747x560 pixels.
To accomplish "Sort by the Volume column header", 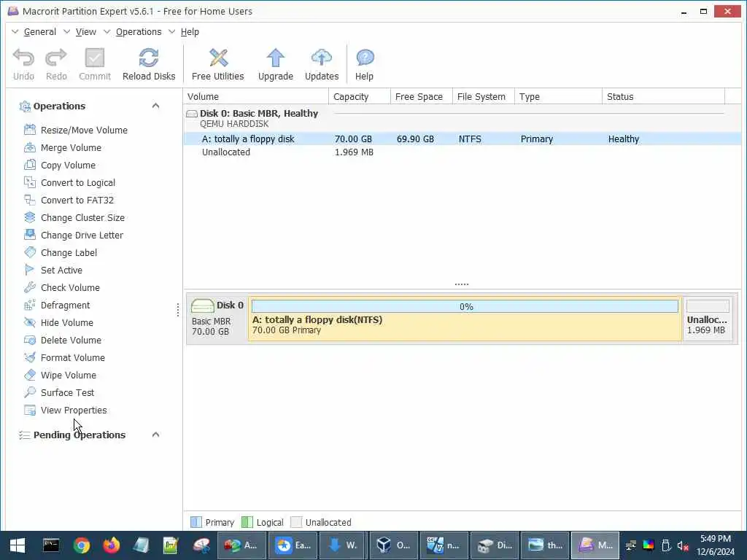I will pos(256,97).
